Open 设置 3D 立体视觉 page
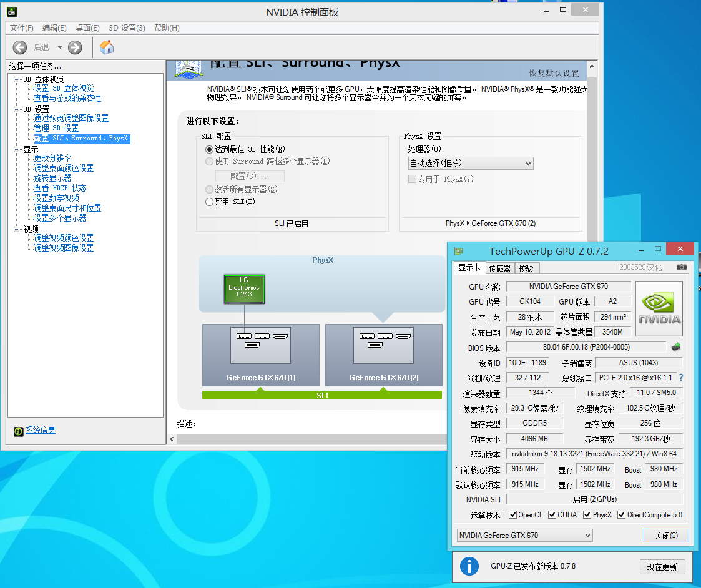Screen dimensions: 701x588 64,89
